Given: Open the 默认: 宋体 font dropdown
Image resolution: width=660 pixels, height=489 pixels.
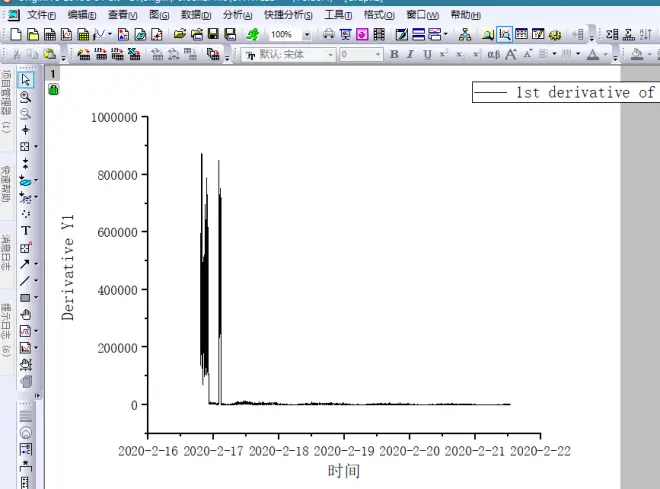Looking at the screenshot, I should coord(331,55).
